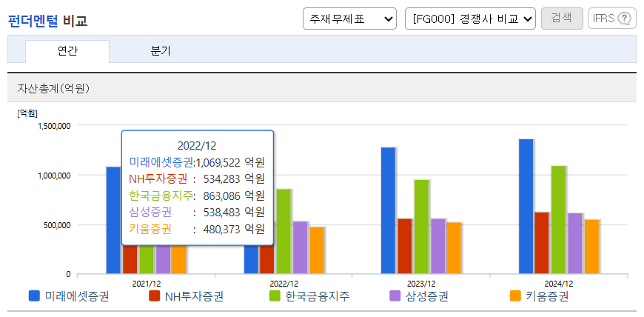Image resolution: width=644 pixels, height=317 pixels.
Task: Click the 펀더멘털 비교 page title
Action: pos(47,20)
